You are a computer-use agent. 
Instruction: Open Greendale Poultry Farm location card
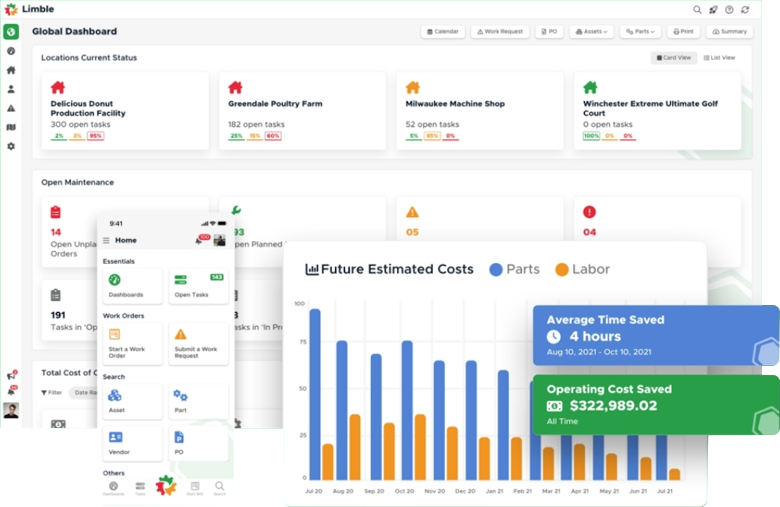pyautogui.click(x=302, y=110)
